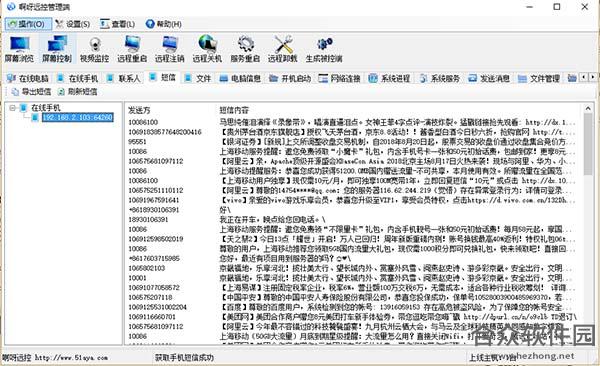The width and height of the screenshot is (600, 366).
Task: Open the 查看(L) menu
Action: tap(117, 24)
